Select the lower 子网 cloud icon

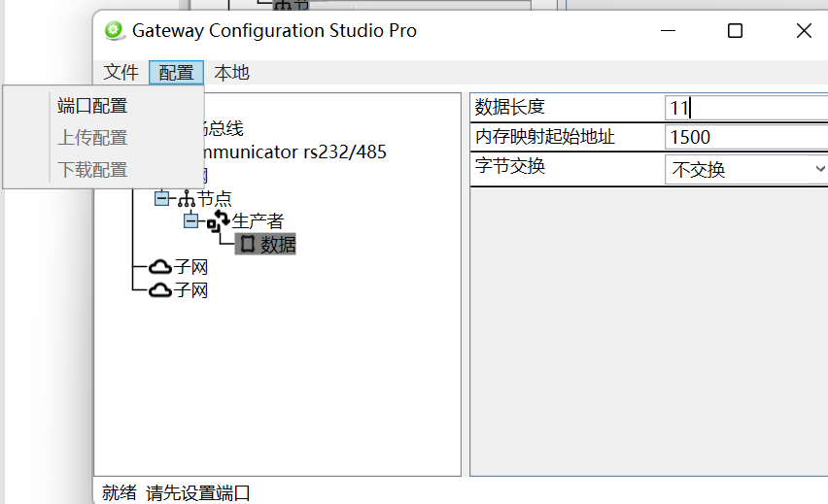[x=160, y=290]
